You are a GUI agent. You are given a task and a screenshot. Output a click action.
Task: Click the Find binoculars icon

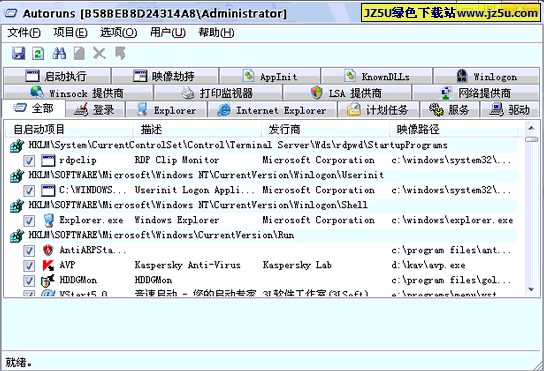pyautogui.click(x=59, y=53)
